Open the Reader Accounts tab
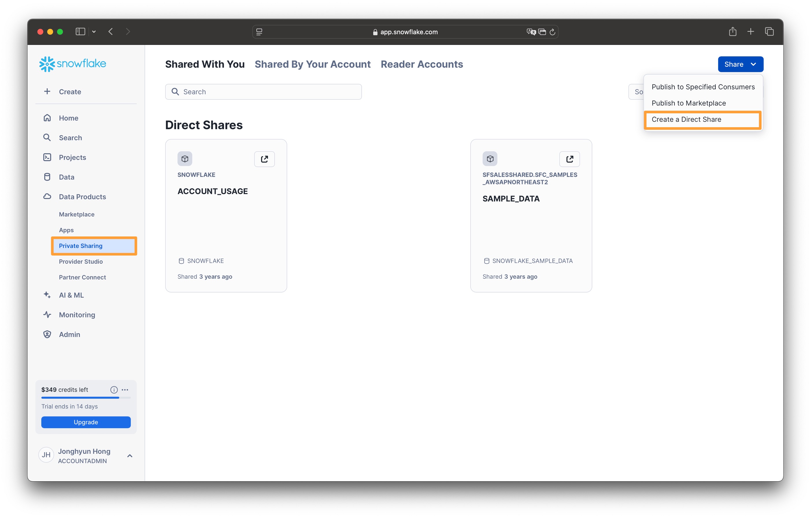The height and width of the screenshot is (518, 812). [x=421, y=64]
